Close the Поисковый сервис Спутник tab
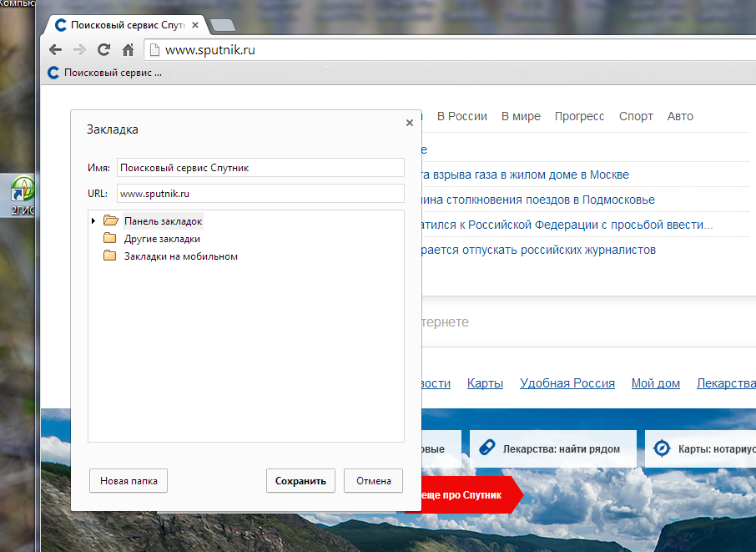 pyautogui.click(x=195, y=25)
